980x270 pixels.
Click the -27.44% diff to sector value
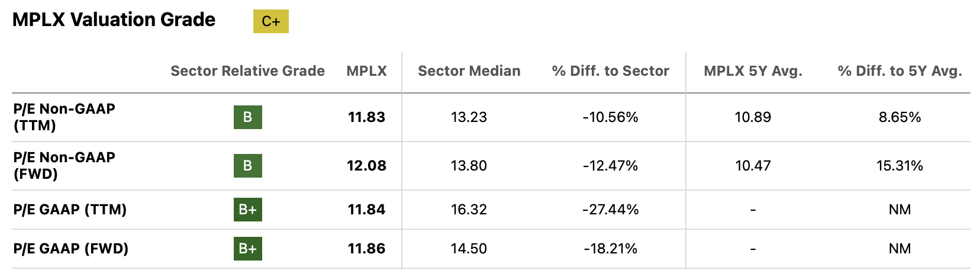(610, 210)
